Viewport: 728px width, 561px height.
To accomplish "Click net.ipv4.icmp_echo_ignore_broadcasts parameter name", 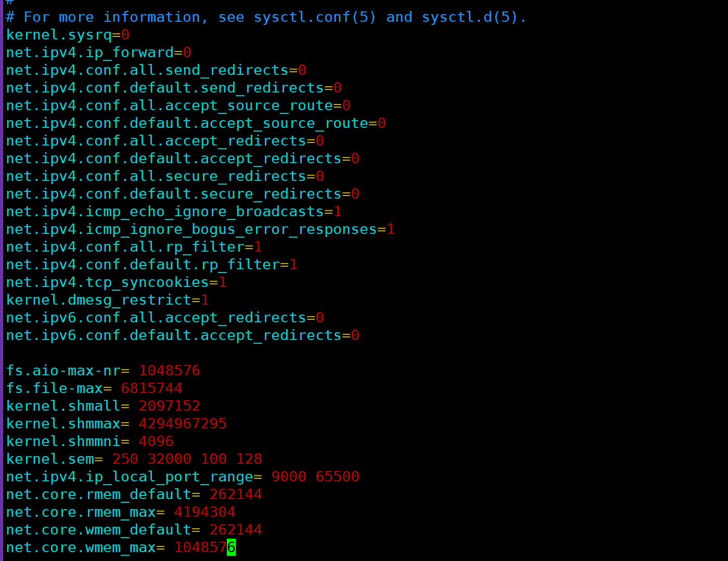I will click(164, 212).
